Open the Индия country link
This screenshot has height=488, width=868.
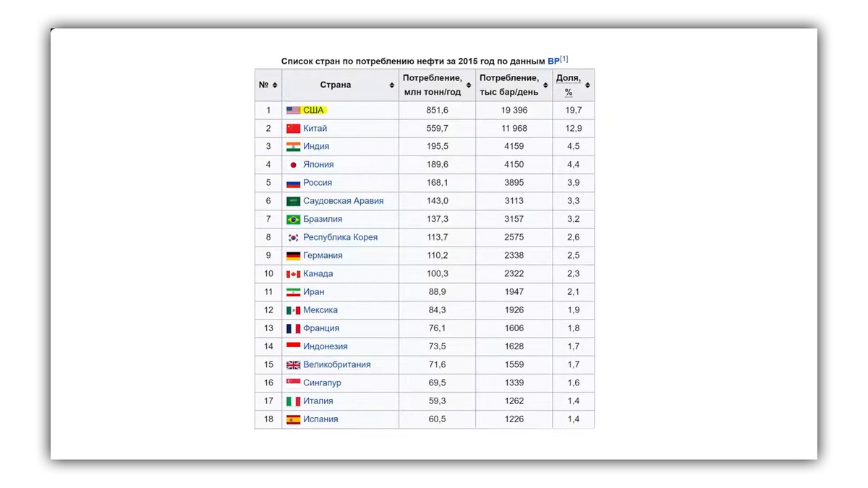316,146
